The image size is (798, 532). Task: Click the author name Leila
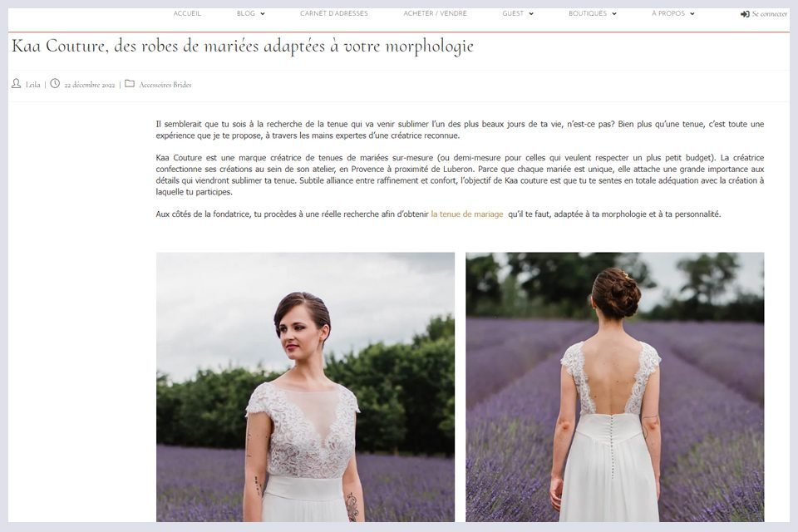(x=32, y=84)
